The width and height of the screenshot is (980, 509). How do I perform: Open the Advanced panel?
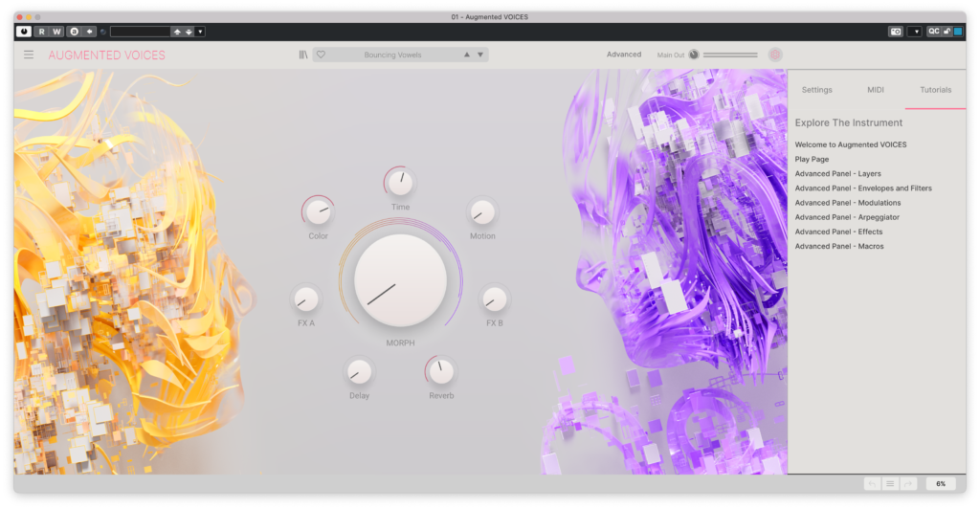tap(624, 55)
